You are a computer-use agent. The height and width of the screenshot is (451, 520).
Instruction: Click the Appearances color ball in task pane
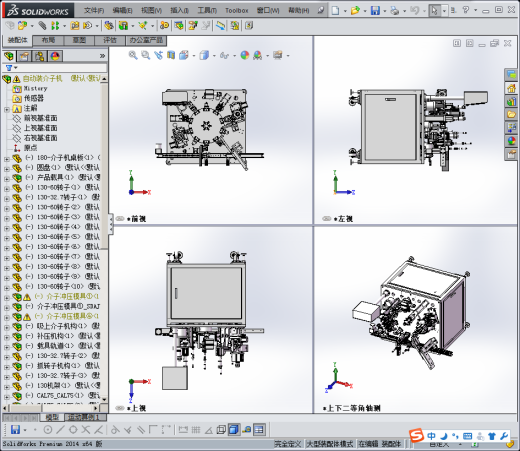pos(511,141)
